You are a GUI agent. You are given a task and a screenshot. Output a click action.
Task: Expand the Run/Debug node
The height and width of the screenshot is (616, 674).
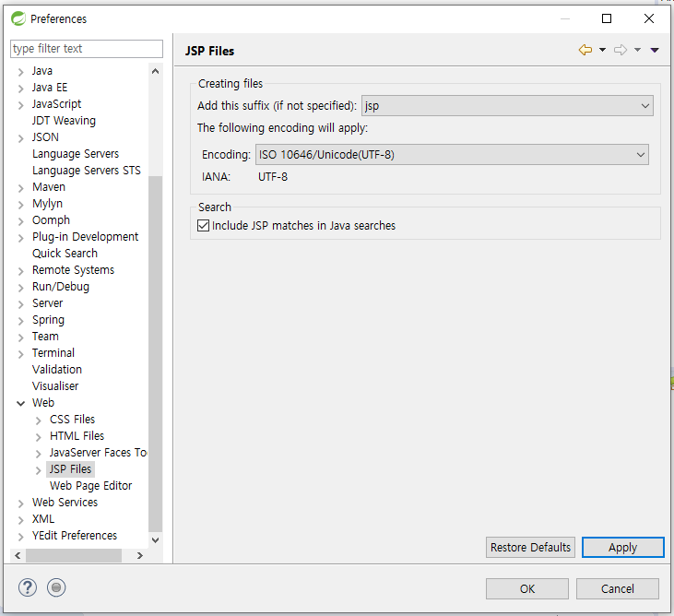(x=20, y=288)
